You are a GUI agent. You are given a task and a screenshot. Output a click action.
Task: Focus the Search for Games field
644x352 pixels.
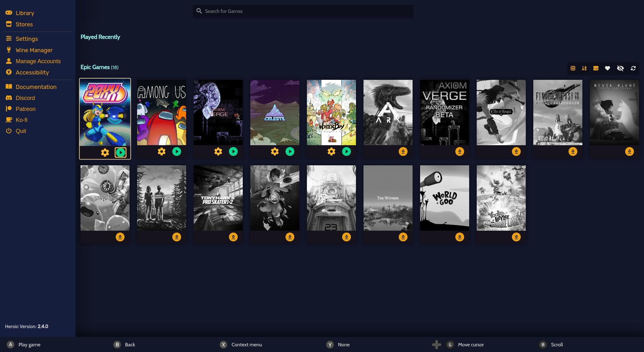[303, 11]
